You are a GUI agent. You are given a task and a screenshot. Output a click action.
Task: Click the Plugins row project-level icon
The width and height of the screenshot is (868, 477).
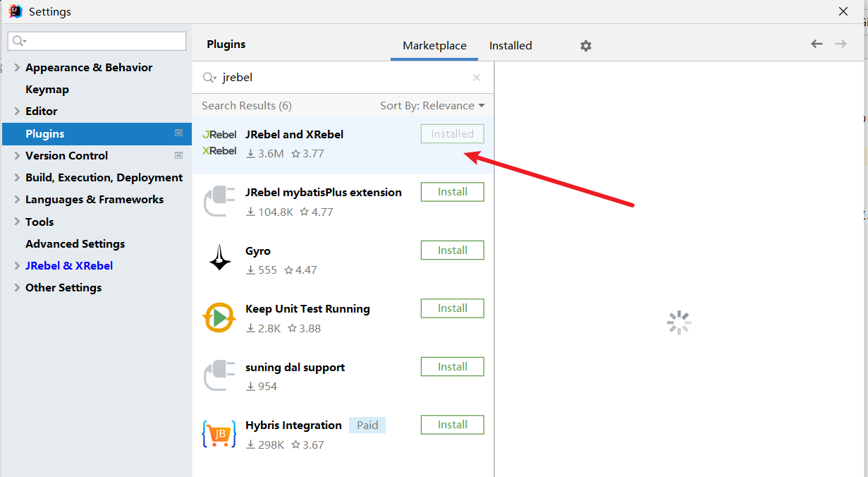pos(178,133)
